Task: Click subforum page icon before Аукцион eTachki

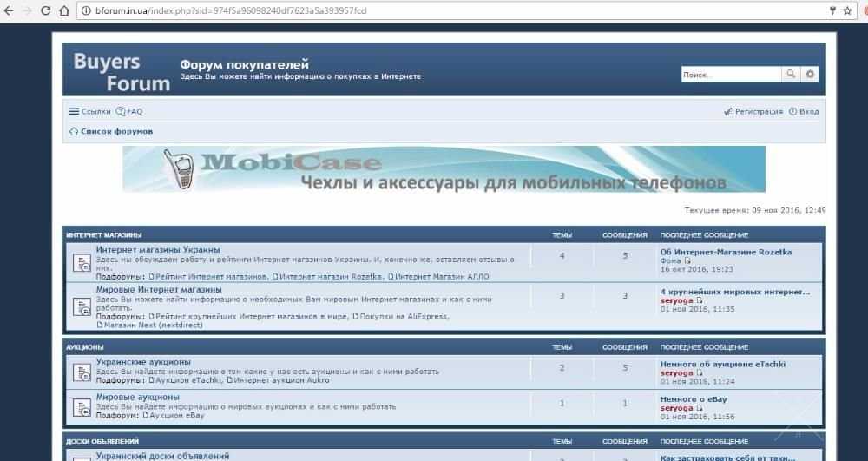Action: tap(152, 380)
